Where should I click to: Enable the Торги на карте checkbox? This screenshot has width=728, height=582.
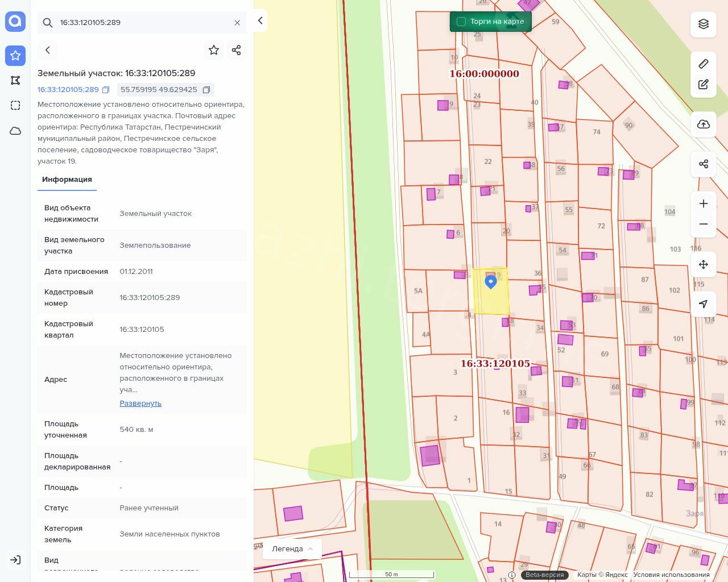461,22
